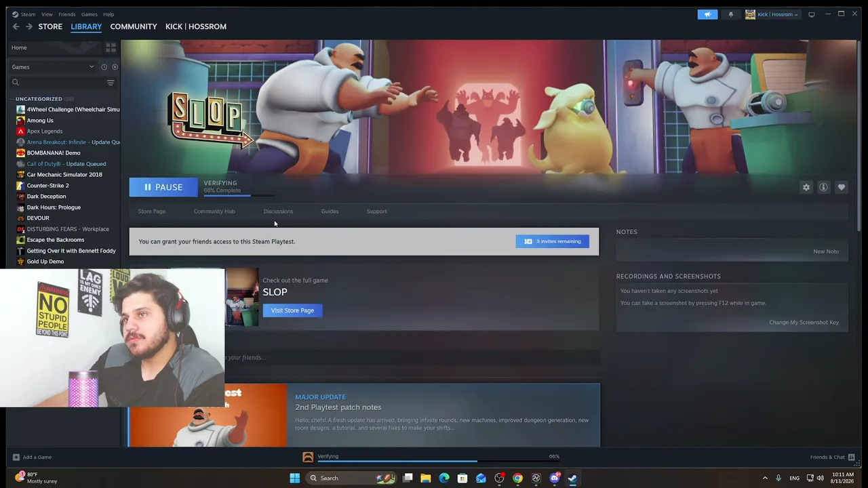Select Car Mechanic Simulator 2018 in library
868x488 pixels.
tap(64, 175)
